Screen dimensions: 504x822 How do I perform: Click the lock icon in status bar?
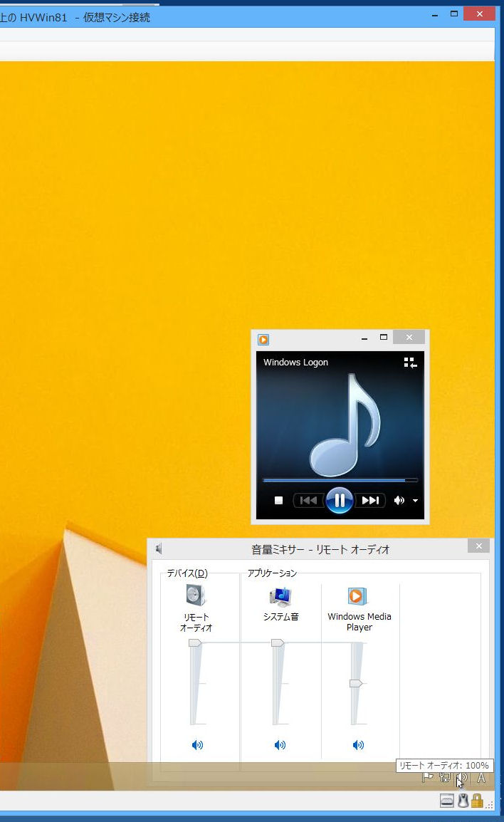[x=477, y=801]
